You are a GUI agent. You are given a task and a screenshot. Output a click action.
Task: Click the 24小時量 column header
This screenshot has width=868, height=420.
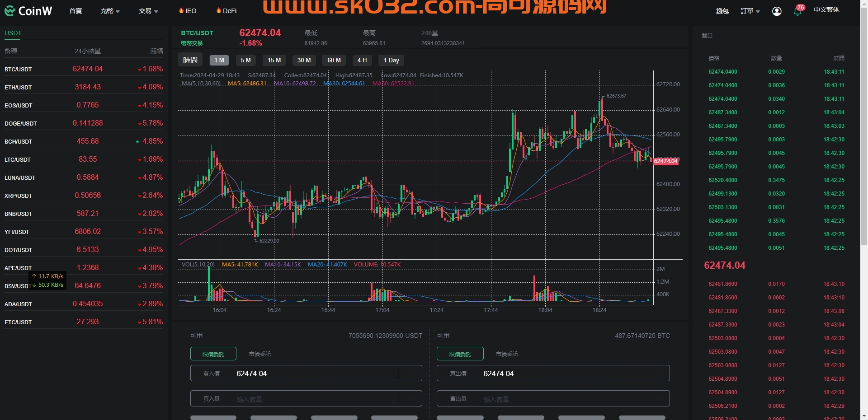click(88, 51)
